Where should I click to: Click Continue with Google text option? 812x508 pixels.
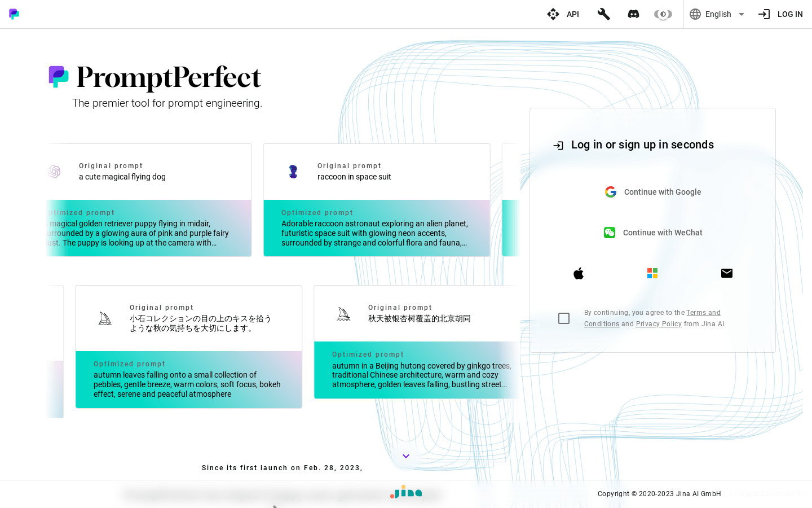(663, 192)
